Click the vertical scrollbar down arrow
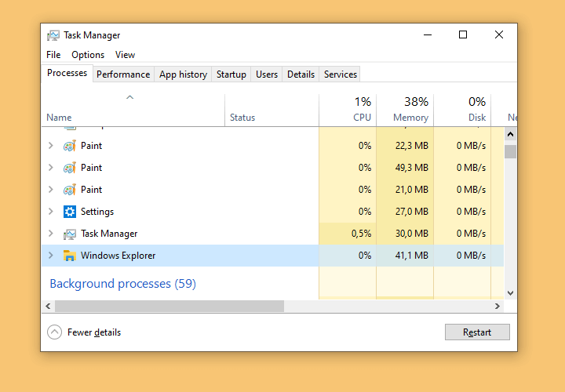This screenshot has height=392, width=565. coord(510,293)
